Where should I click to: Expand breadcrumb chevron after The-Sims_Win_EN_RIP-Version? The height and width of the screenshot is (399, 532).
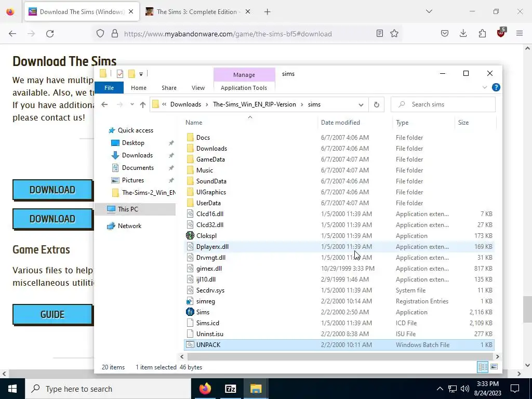[302, 104]
